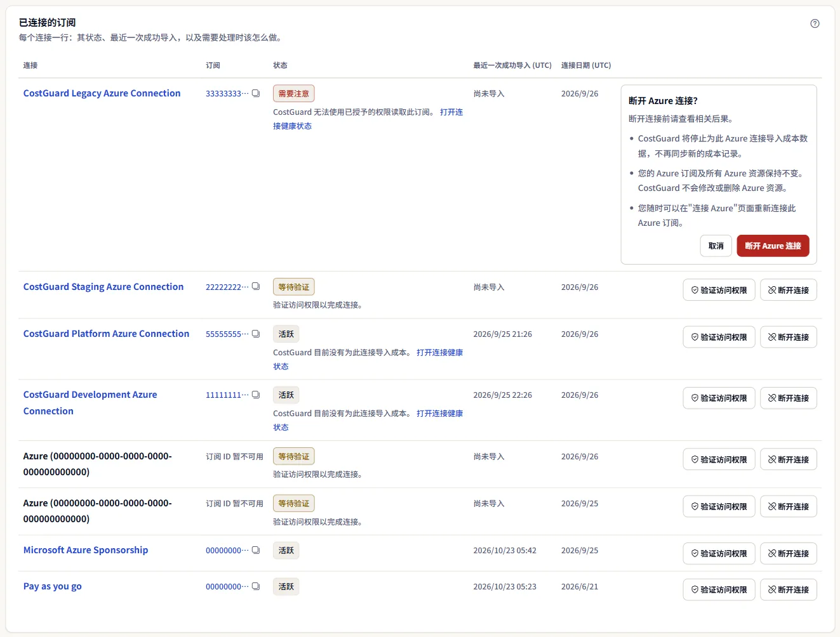This screenshot has height=637, width=840.
Task: Click 断开连接 for CostGuard Development connection
Action: 789,398
